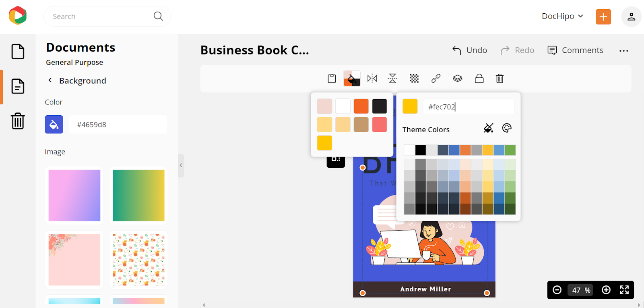Click the background fill bucket icon
The width and height of the screenshot is (644, 308).
coord(54,125)
